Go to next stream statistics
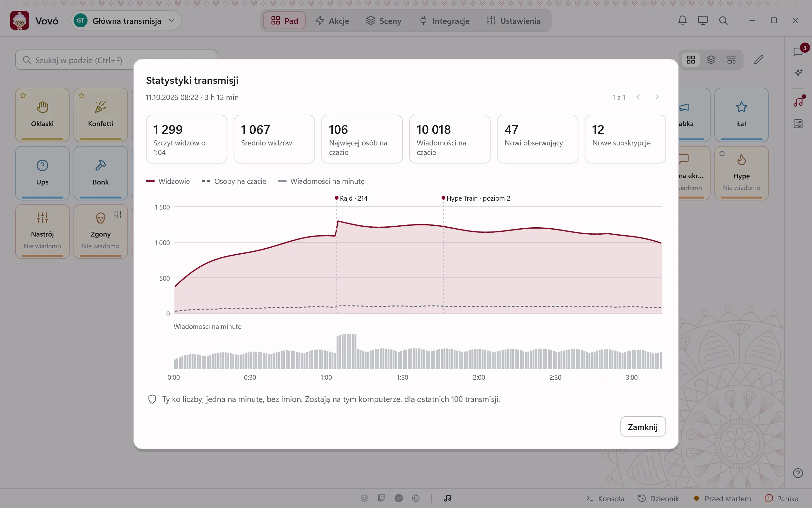This screenshot has width=812, height=508. click(x=657, y=97)
